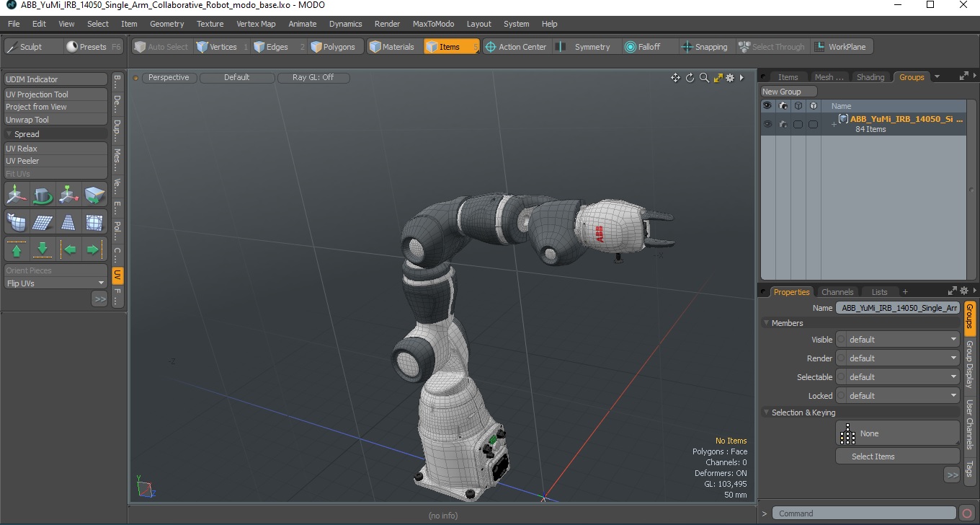Click the Project from View button

55,107
